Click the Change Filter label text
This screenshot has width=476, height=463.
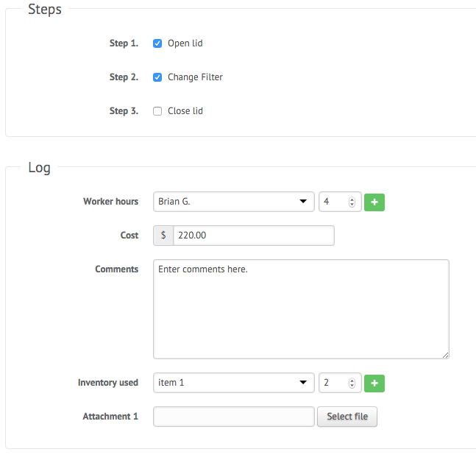195,77
